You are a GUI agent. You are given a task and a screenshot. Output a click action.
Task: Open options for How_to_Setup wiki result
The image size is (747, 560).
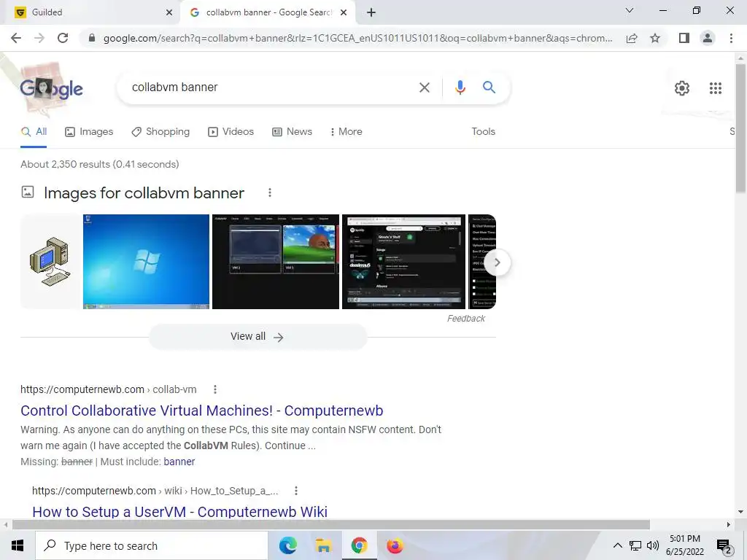coord(296,491)
